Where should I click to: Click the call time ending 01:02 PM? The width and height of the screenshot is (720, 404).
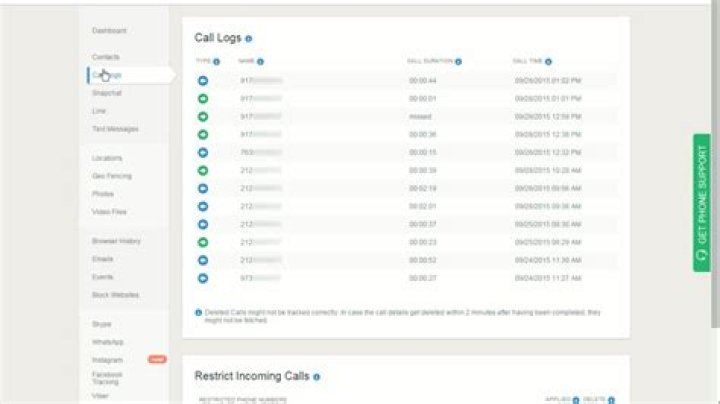point(548,81)
